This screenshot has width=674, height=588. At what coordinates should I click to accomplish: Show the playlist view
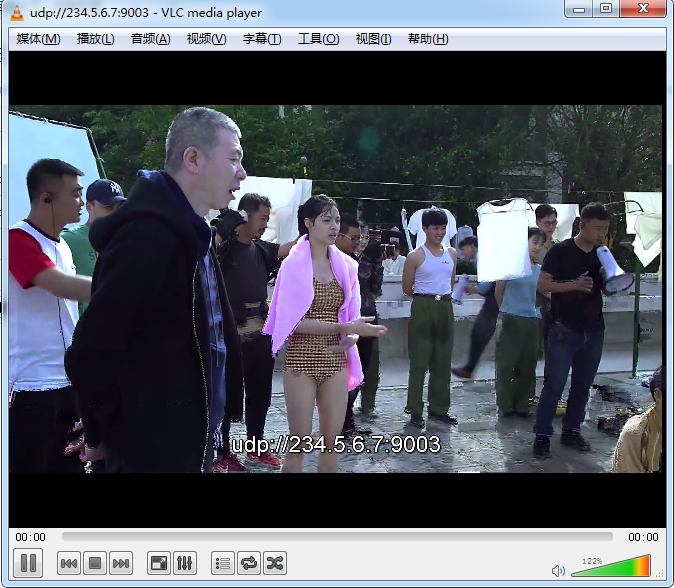point(223,563)
